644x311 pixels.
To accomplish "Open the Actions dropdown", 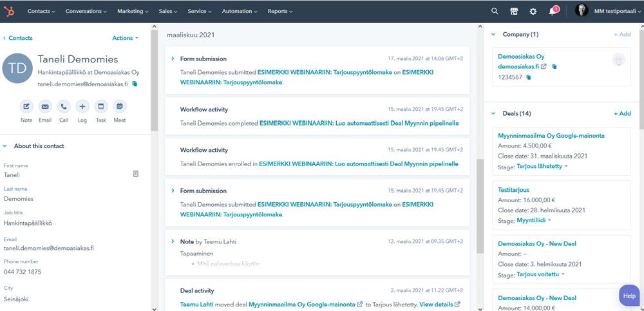I will tap(126, 38).
